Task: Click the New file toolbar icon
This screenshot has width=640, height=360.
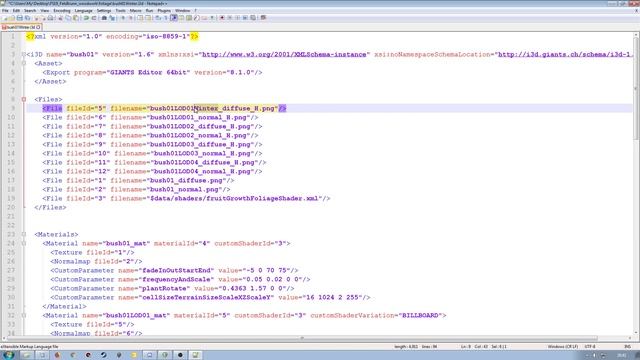Action: tap(4, 18)
